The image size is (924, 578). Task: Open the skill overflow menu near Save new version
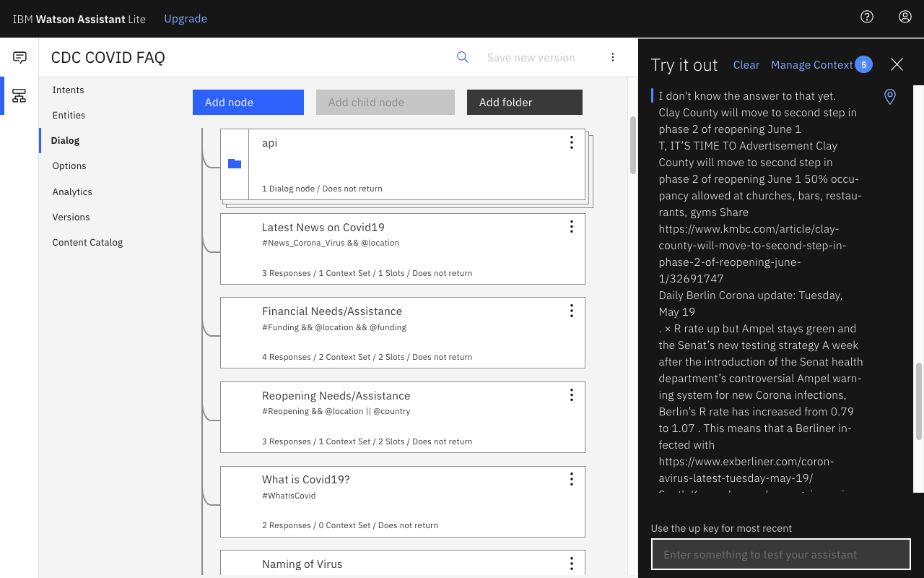click(x=613, y=57)
